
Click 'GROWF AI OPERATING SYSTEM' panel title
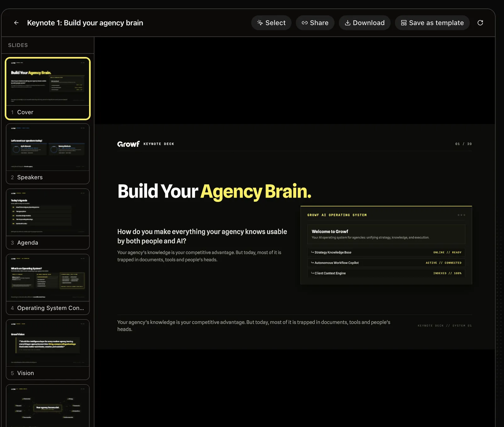pos(337,215)
